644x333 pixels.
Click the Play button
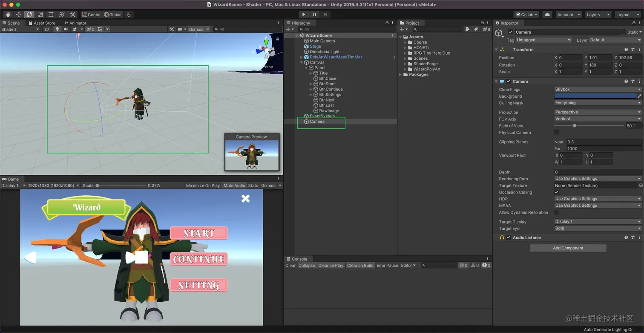[x=304, y=14]
